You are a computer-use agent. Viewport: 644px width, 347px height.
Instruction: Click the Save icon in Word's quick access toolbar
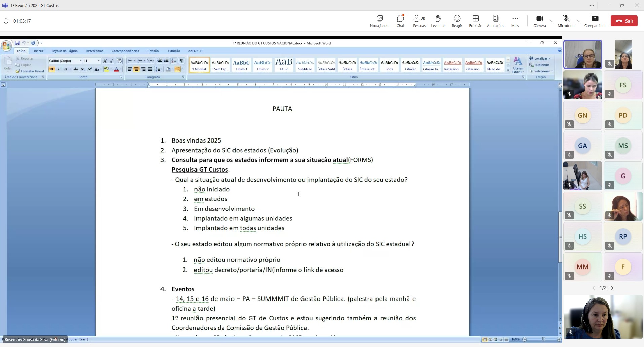tap(17, 43)
